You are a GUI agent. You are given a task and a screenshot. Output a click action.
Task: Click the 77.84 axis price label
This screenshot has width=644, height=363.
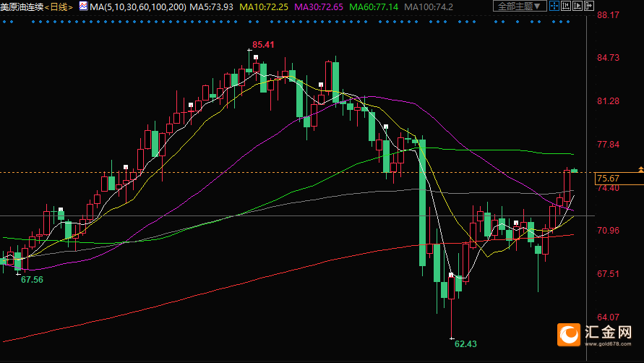coord(609,145)
